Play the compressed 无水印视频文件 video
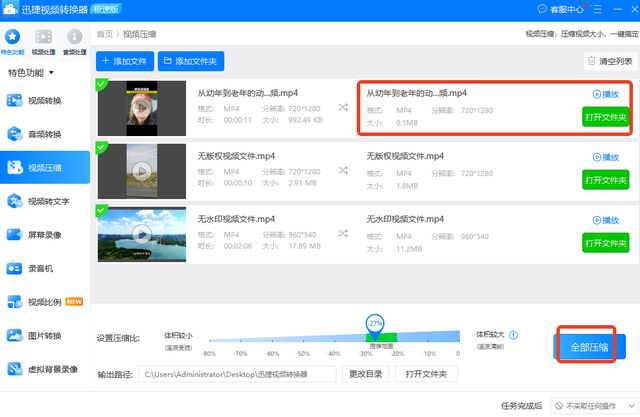 pyautogui.click(x=606, y=220)
